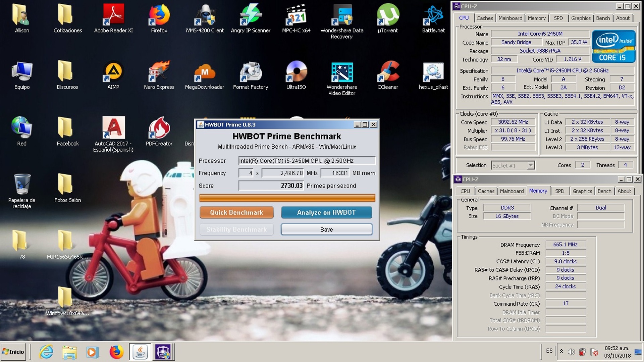Viewport: 644px width, 362px height.
Task: Open Memory tab in top CPU-Z
Action: [537, 18]
